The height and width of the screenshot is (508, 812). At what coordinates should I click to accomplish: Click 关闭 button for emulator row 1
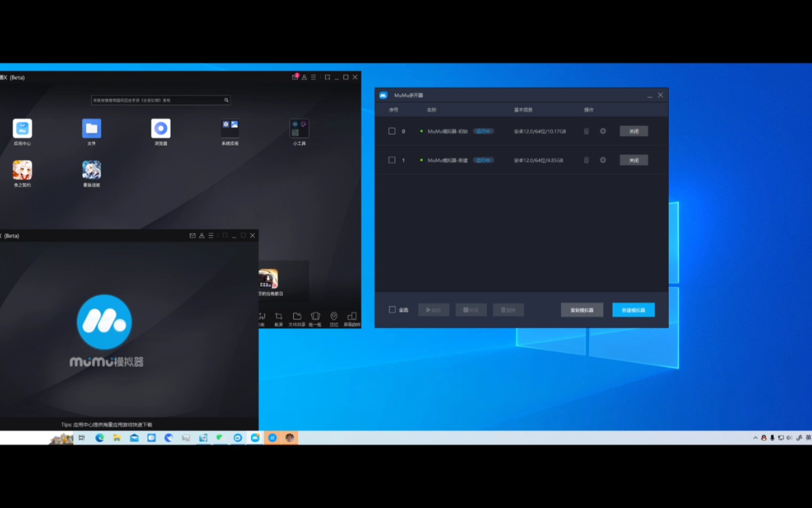(633, 160)
